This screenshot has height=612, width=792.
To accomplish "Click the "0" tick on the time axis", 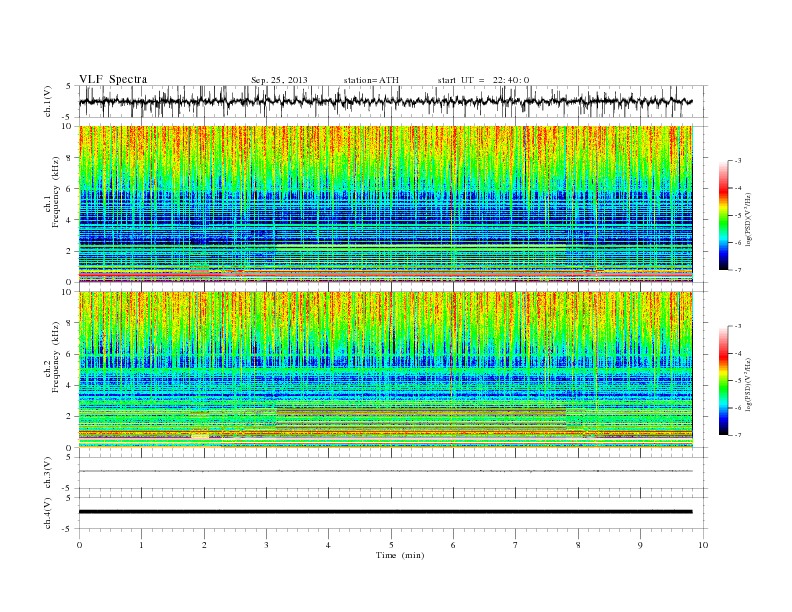I will pos(79,545).
